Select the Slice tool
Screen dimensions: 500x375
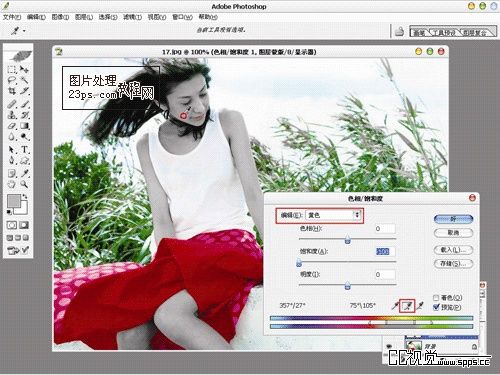tap(24, 91)
